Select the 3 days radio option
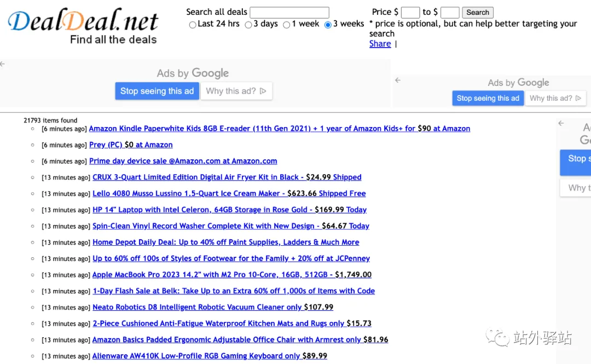Screen dimensions: 591x364 coord(248,25)
